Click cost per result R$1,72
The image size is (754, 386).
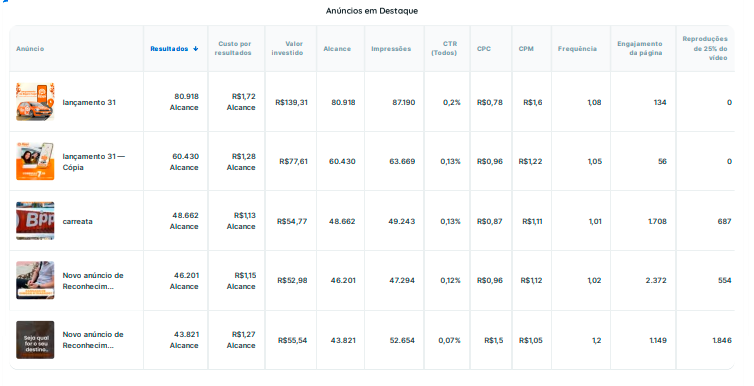[x=241, y=102]
